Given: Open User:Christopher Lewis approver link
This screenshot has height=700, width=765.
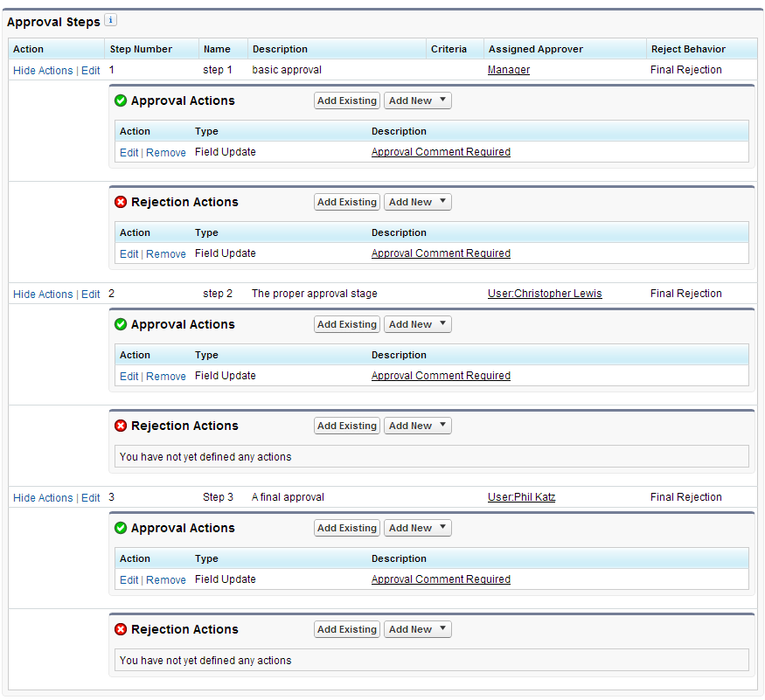Looking at the screenshot, I should pyautogui.click(x=545, y=294).
